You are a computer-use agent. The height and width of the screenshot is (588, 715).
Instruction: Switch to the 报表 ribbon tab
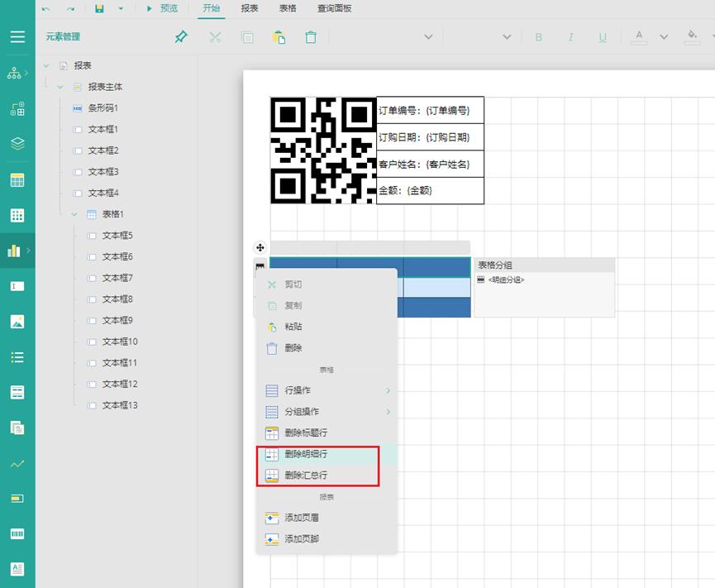(249, 8)
